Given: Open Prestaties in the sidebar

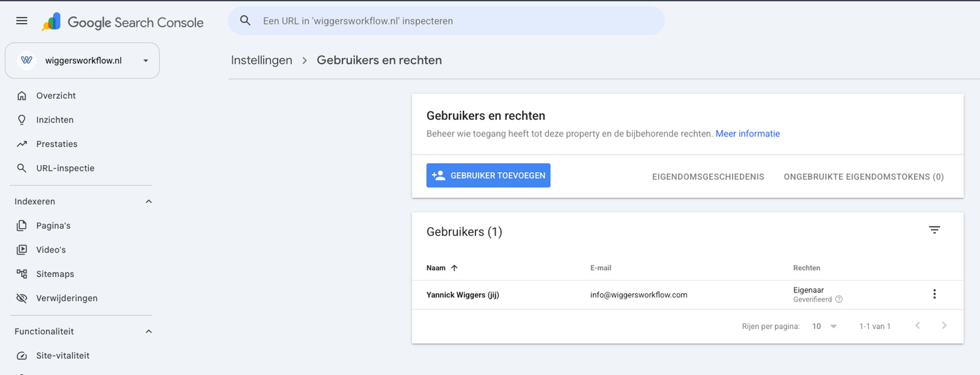Looking at the screenshot, I should (x=57, y=144).
